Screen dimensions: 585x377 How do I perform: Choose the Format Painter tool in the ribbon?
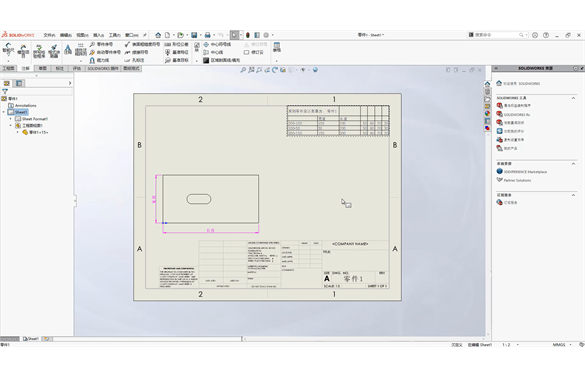[x=54, y=51]
